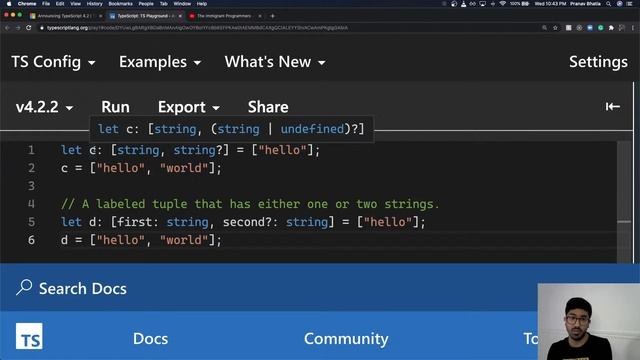
Task: Open the v4.2.2 version selector
Action: click(x=44, y=107)
